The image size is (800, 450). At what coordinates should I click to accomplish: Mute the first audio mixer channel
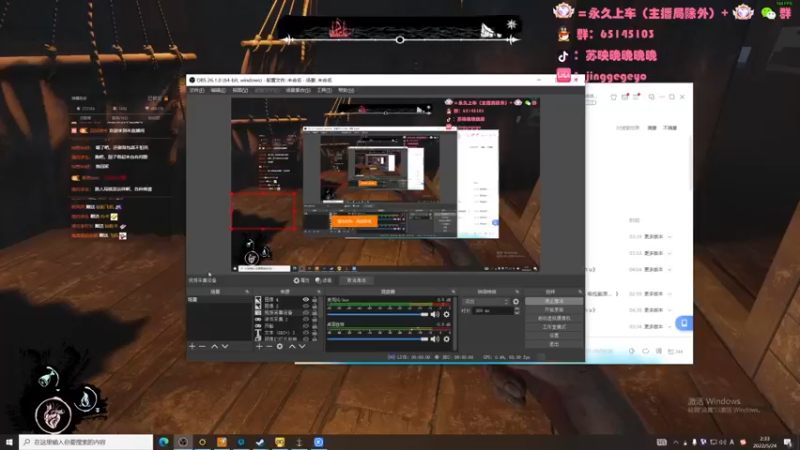435,314
